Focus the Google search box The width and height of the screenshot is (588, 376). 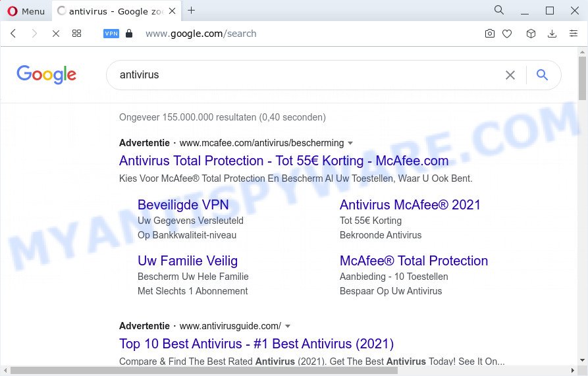[307, 75]
